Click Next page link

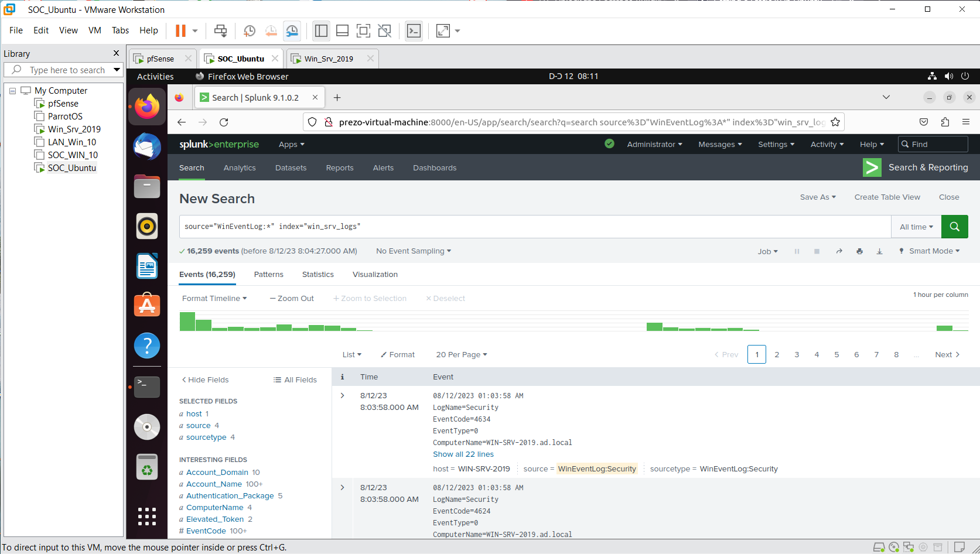coord(947,355)
